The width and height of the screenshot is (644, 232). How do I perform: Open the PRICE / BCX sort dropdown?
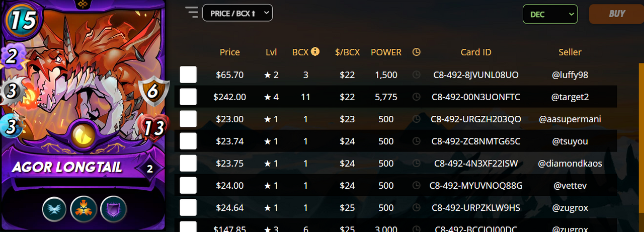[237, 13]
